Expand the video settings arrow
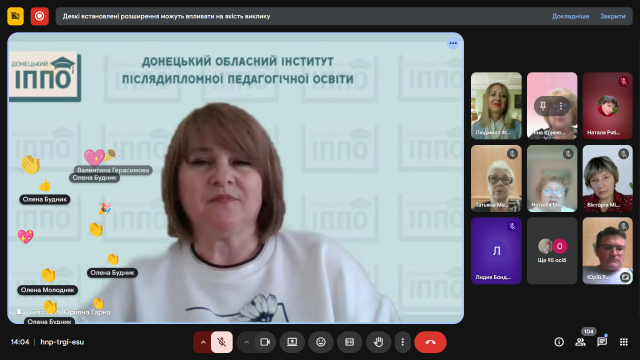 (x=246, y=342)
